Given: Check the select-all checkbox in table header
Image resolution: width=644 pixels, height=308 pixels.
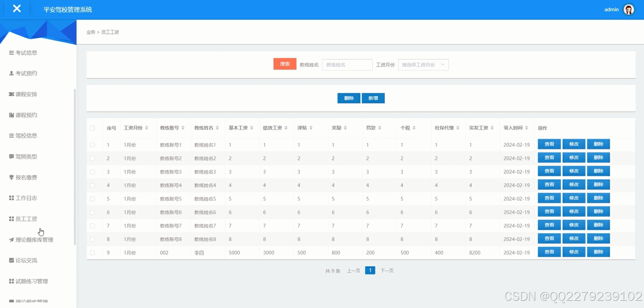Looking at the screenshot, I should 93,128.
